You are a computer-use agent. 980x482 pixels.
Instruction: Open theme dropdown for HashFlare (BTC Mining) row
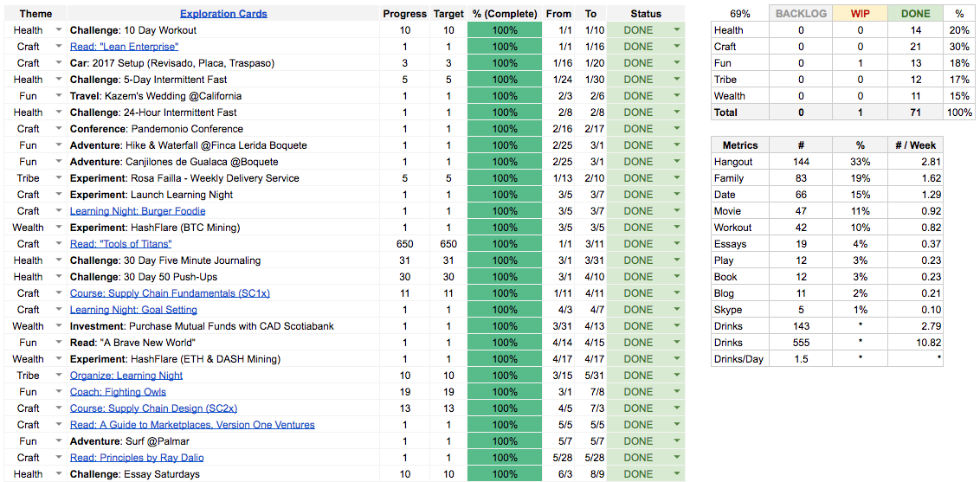coord(59,228)
